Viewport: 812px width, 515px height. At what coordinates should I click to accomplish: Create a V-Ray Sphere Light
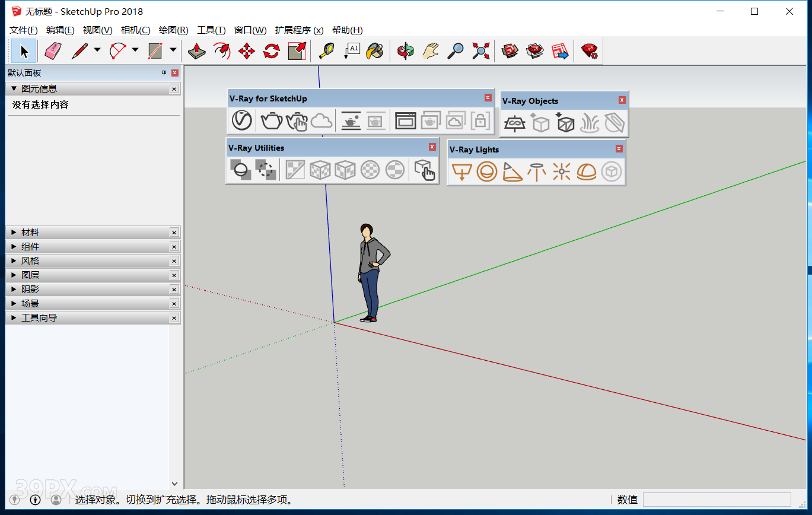pyautogui.click(x=487, y=171)
